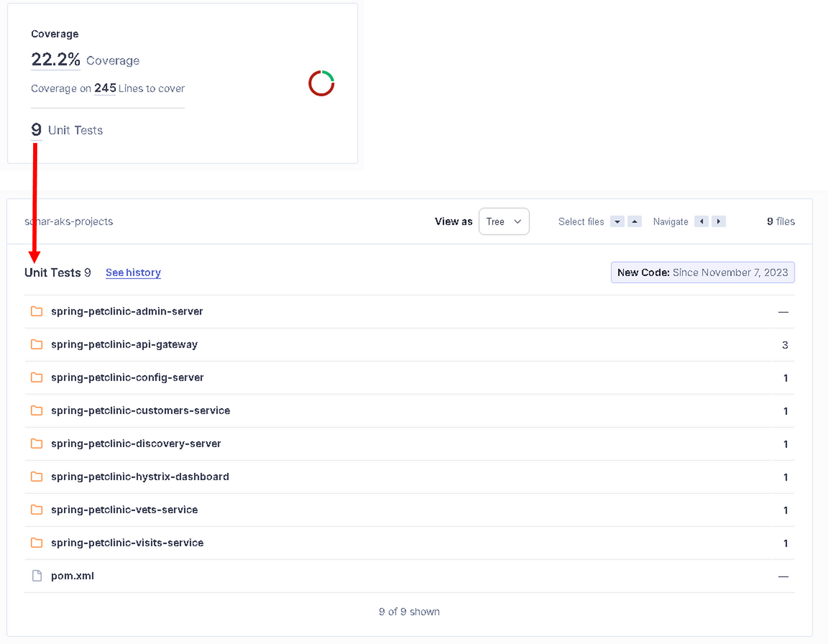Navigate back with left arrow
Image resolution: width=828 pixels, height=644 pixels.
click(701, 222)
